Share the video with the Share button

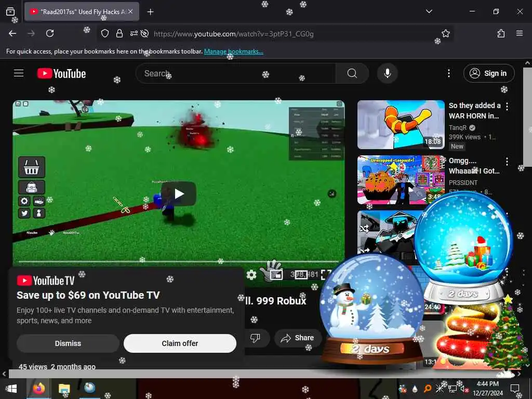[x=298, y=338]
